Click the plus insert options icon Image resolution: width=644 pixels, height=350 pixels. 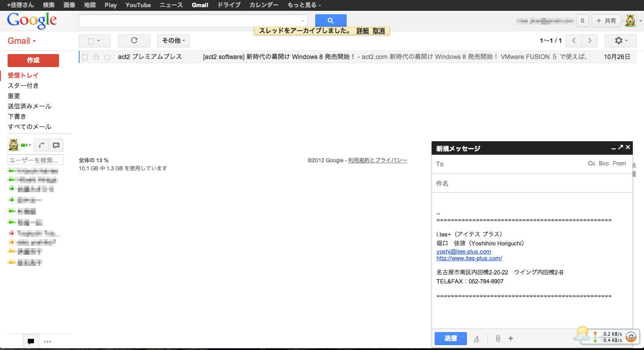coord(511,338)
